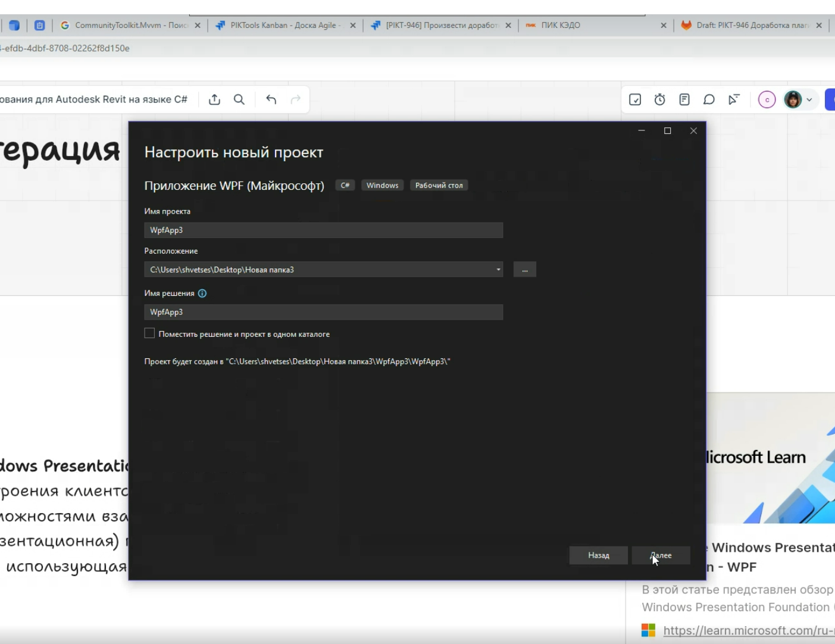The height and width of the screenshot is (644, 835).
Task: Click the info icon next to Имя решения
Action: pyautogui.click(x=202, y=293)
